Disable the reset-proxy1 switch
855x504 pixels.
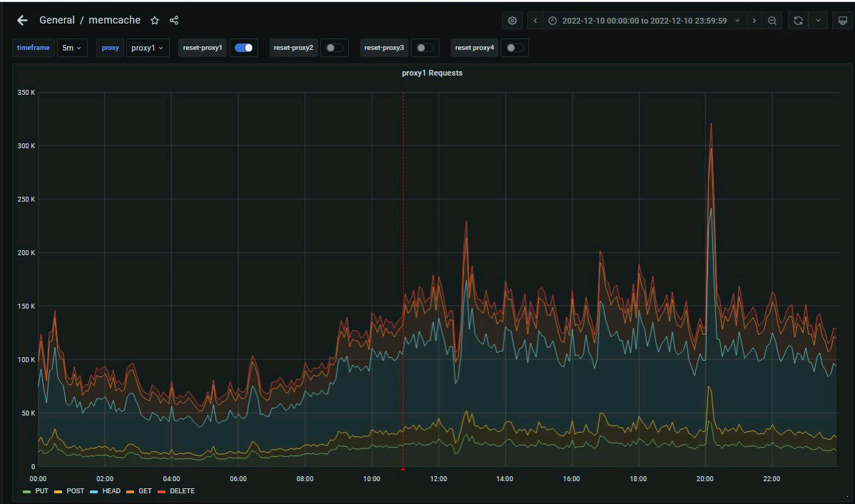[x=243, y=48]
